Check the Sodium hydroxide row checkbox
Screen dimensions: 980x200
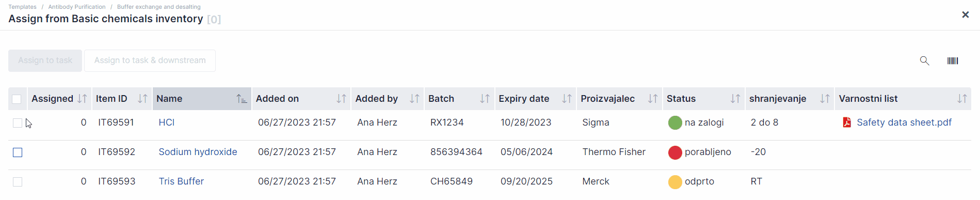point(18,152)
